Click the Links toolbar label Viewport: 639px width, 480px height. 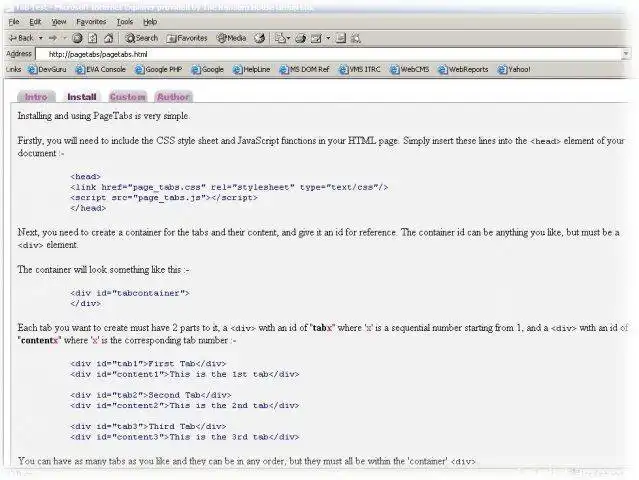pyautogui.click(x=13, y=69)
